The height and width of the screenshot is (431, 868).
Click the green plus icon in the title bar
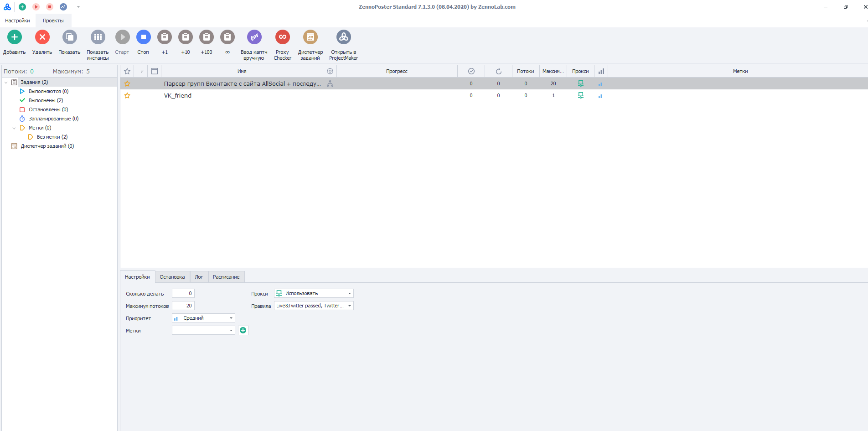(22, 7)
